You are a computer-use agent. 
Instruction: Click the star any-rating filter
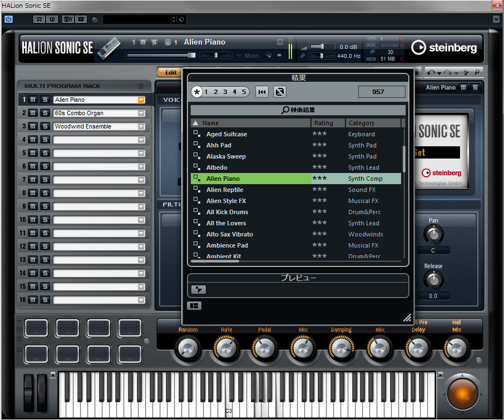tap(197, 92)
